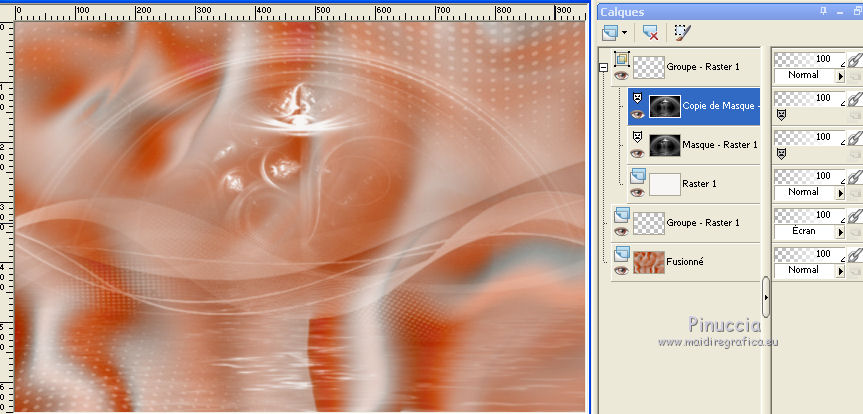Screen dimensions: 863x414
Task: Click the Copie de Masque thumbnail
Action: point(664,106)
